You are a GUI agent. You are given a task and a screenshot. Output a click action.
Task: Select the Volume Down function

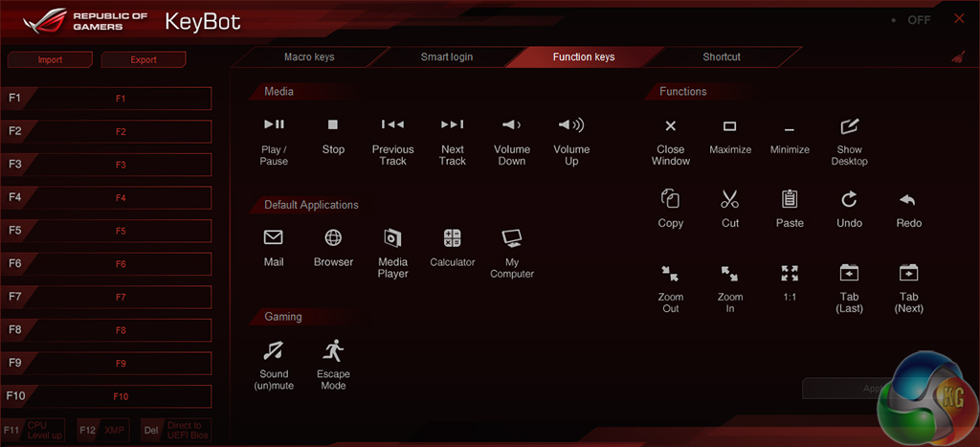click(512, 125)
